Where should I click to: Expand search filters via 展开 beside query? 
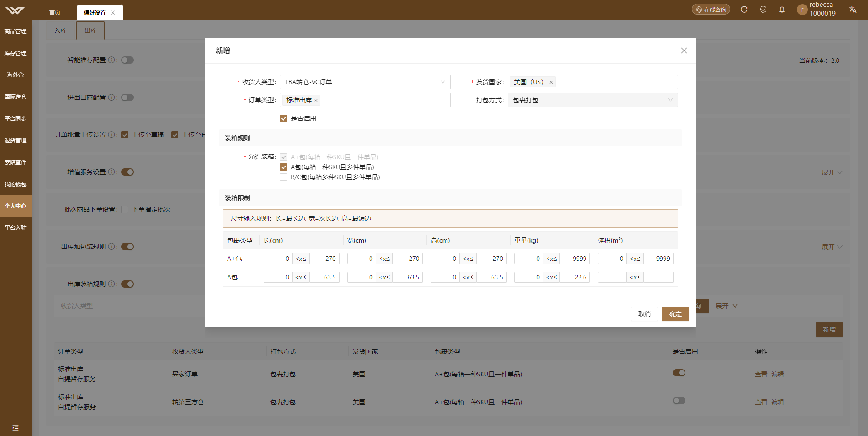(x=726, y=306)
